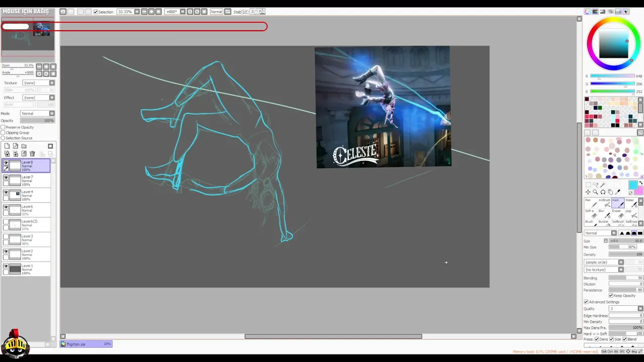Select the Water brush tool
644x362 pixels.
630,203
